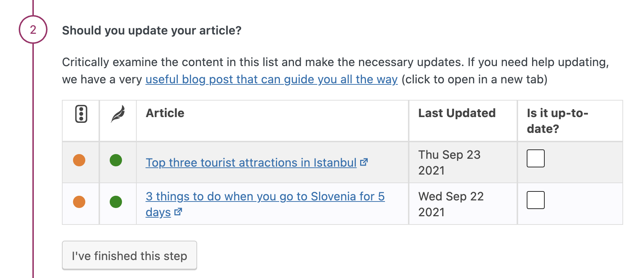Click orange SEO dot for Slovenia article

pos(79,202)
